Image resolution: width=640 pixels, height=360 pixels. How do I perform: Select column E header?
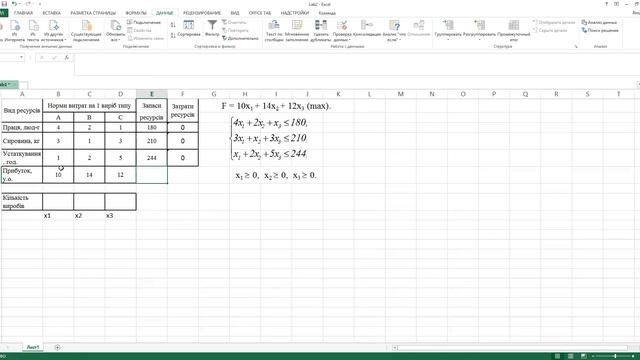coord(151,94)
